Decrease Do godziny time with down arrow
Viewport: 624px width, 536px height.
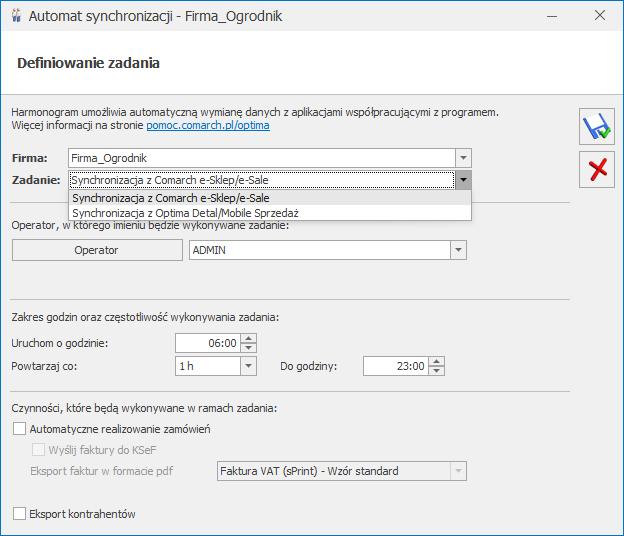pyautogui.click(x=436, y=371)
